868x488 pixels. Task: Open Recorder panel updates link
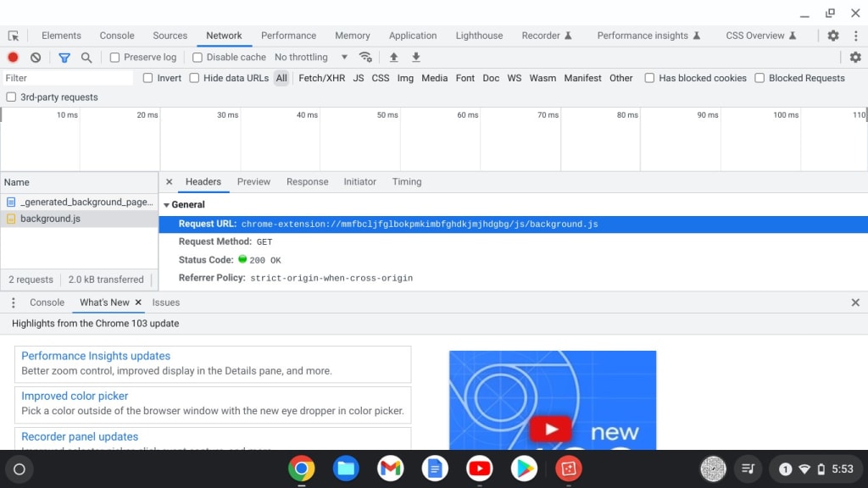tap(80, 436)
